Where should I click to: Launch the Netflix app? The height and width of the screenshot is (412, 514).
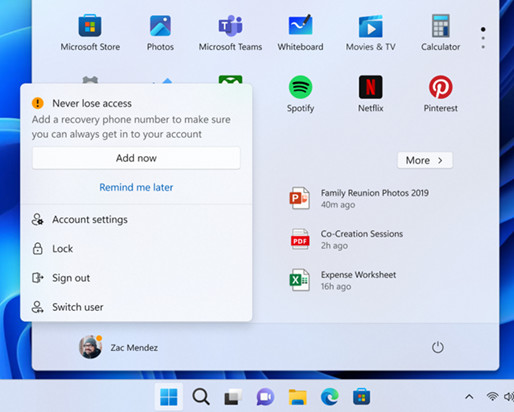(371, 94)
